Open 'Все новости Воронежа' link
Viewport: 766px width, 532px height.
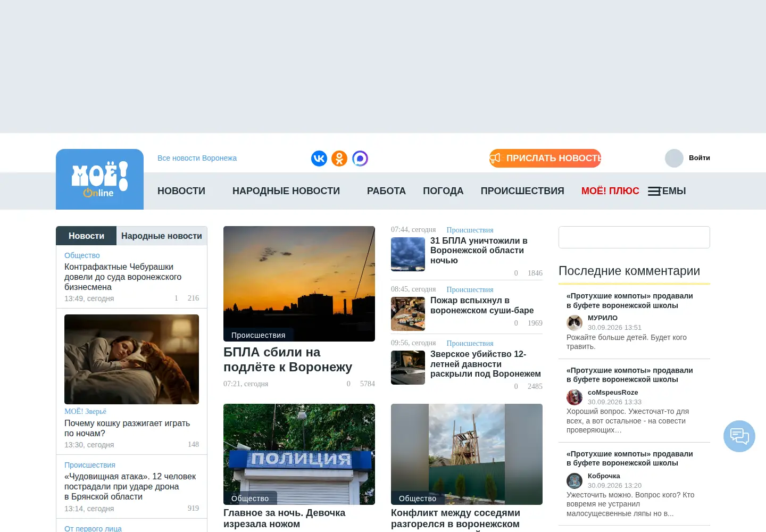(x=197, y=158)
